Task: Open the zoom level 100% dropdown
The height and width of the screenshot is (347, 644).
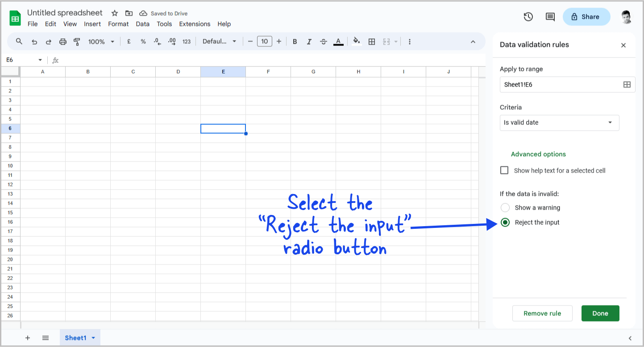Action: (101, 41)
